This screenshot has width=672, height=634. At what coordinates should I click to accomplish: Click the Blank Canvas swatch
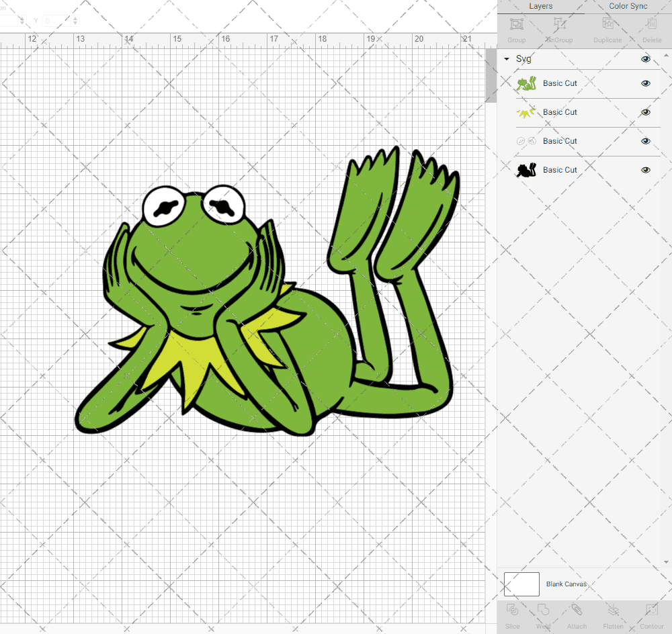tap(521, 584)
